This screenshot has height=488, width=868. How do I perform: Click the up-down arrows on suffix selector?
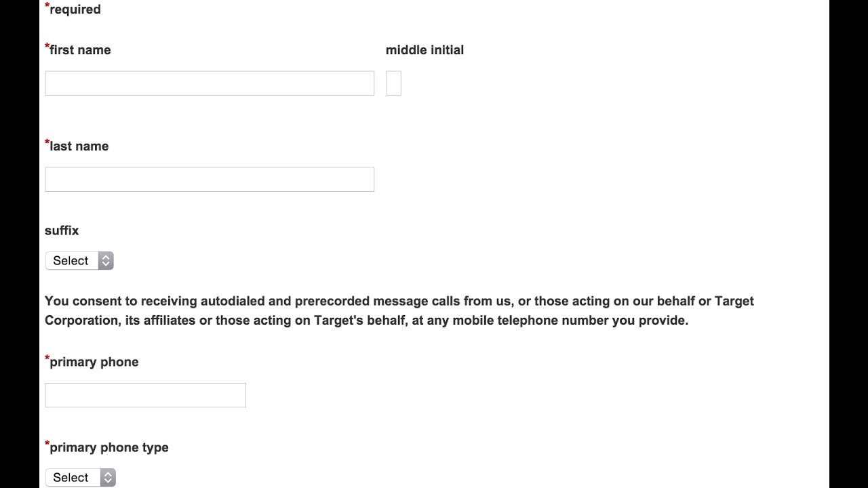(106, 261)
